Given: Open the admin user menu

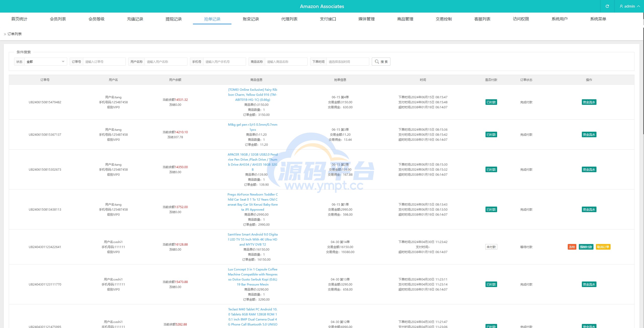Looking at the screenshot, I should (630, 6).
